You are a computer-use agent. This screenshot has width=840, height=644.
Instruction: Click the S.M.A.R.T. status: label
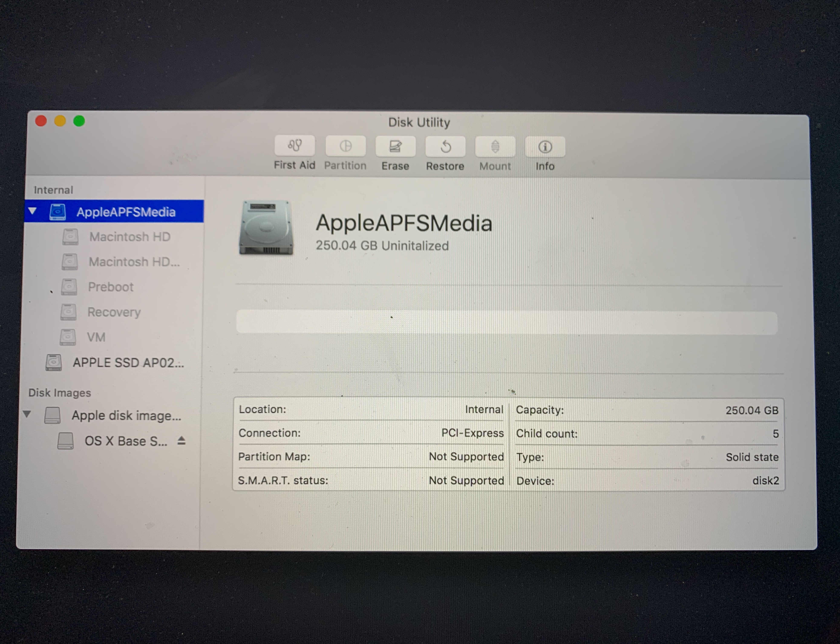[x=283, y=481]
